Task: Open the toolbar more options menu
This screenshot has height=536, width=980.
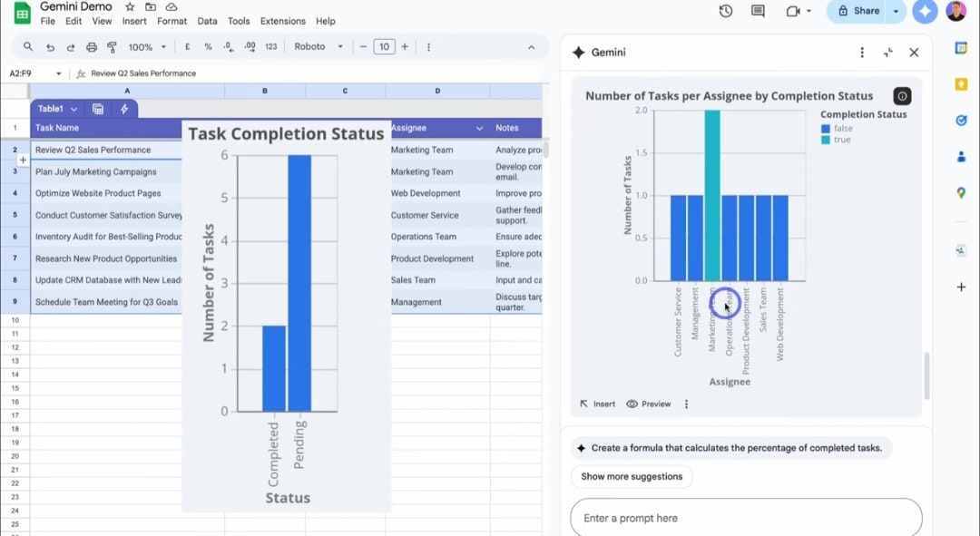Action: (x=428, y=47)
